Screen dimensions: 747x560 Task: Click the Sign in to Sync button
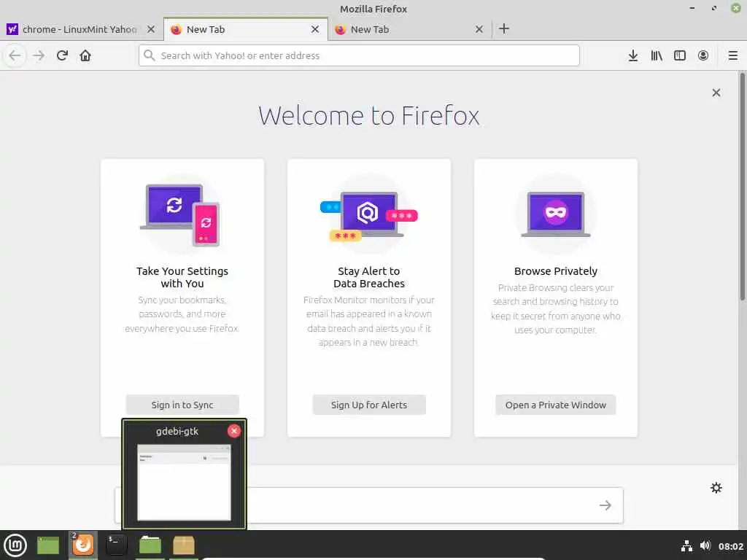point(182,405)
